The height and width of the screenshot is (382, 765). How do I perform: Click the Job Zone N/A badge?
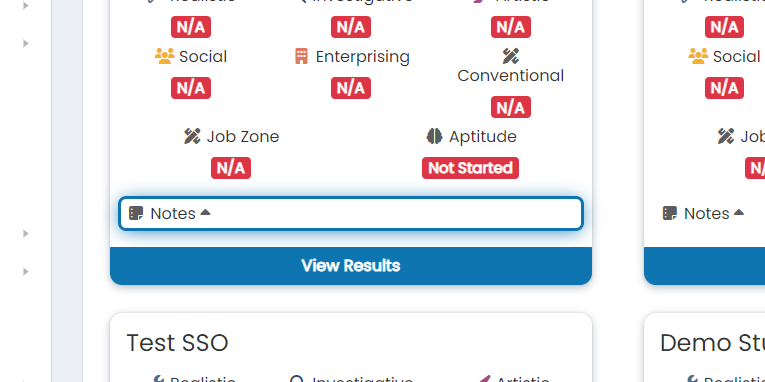(231, 168)
